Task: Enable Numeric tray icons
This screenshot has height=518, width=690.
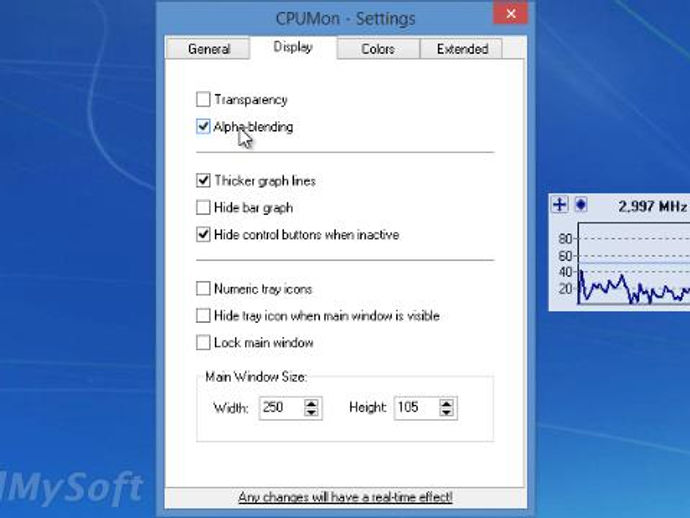Action: [203, 289]
